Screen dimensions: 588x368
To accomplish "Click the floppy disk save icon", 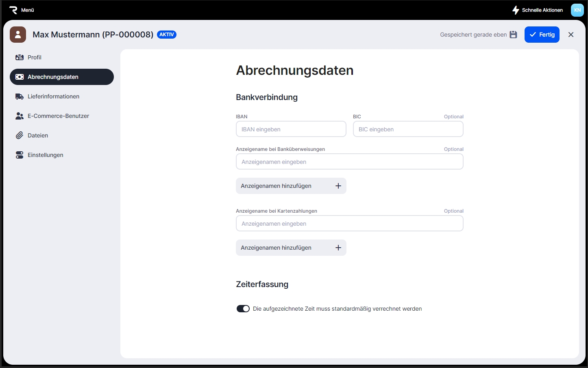I will 514,35.
